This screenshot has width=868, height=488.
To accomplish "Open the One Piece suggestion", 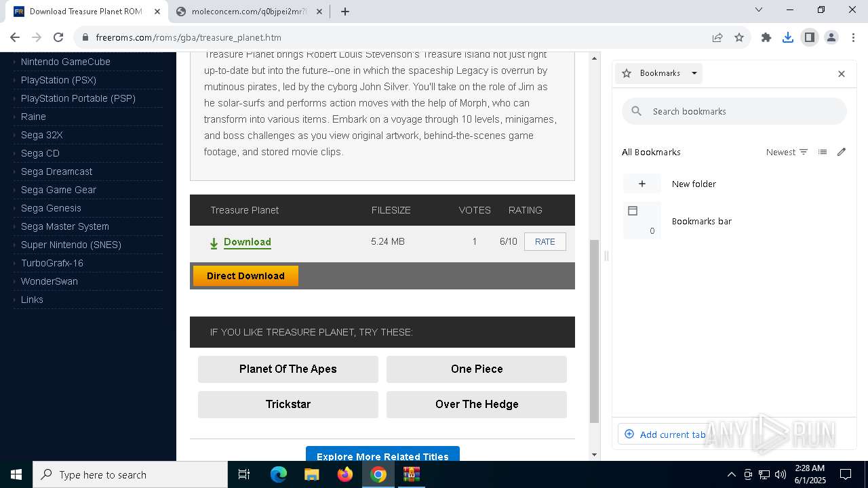I will pyautogui.click(x=477, y=369).
